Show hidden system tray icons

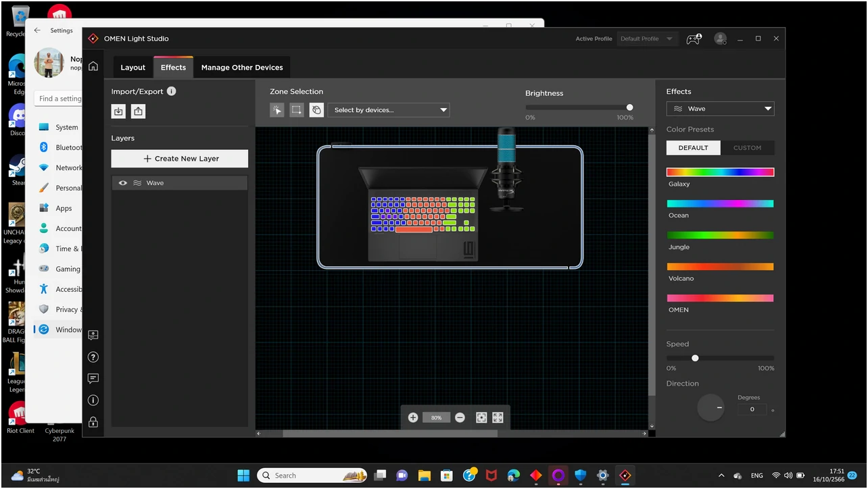click(721, 475)
